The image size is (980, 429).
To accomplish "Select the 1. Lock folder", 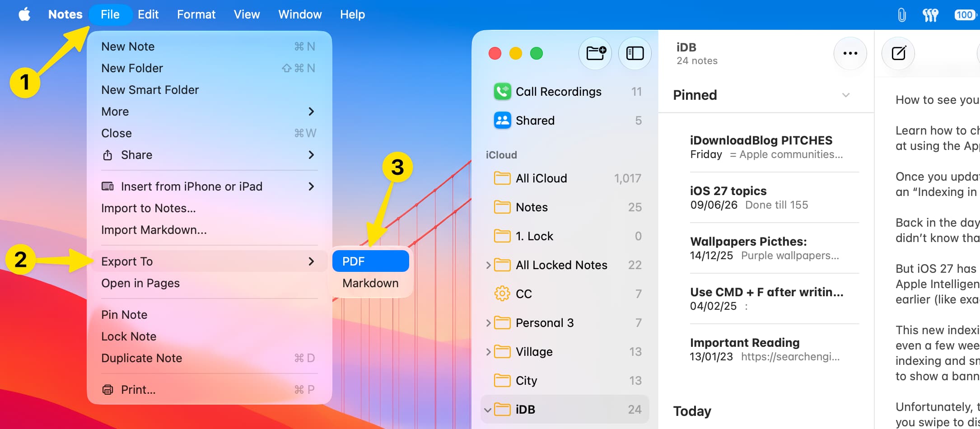I will (x=565, y=236).
